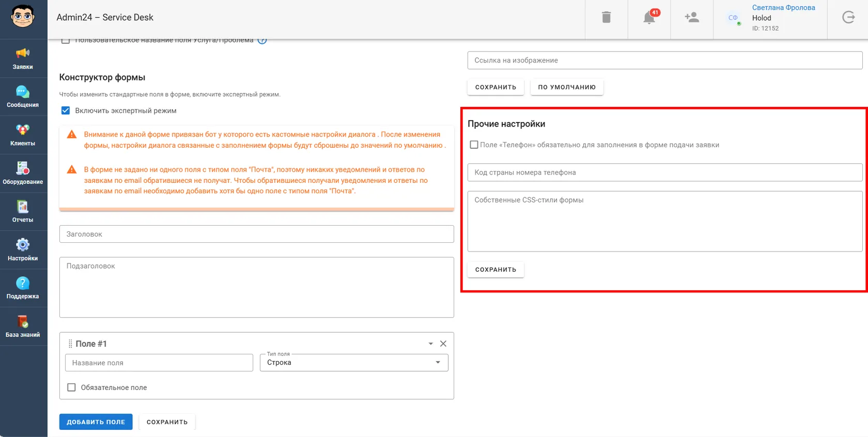This screenshot has width=868, height=437.
Task: Click into the Подзаголовок text area
Action: [x=257, y=287]
